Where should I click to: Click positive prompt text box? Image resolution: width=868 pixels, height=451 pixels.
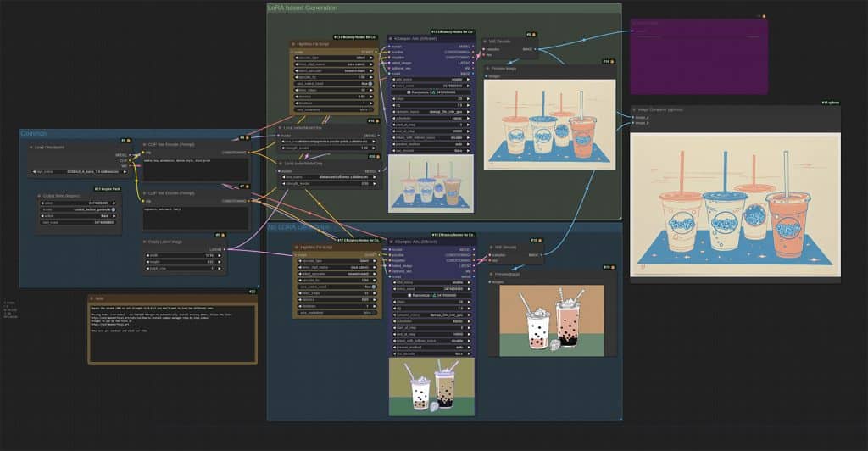click(196, 168)
